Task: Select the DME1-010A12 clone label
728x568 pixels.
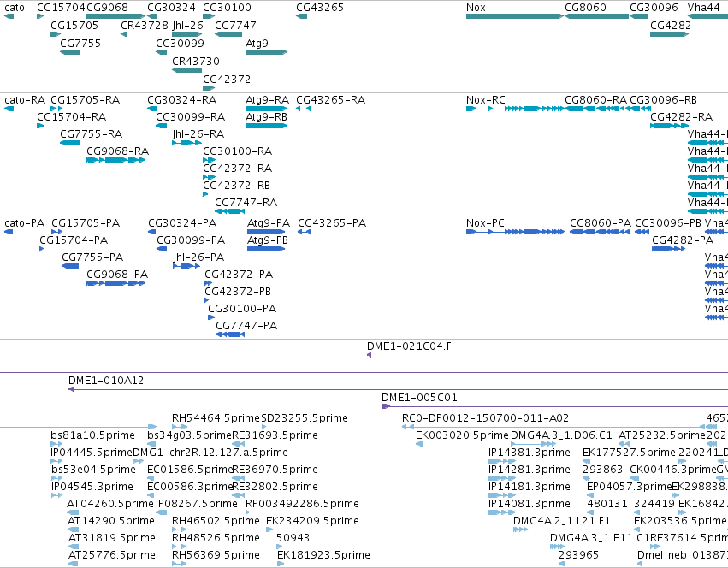Action: [106, 381]
